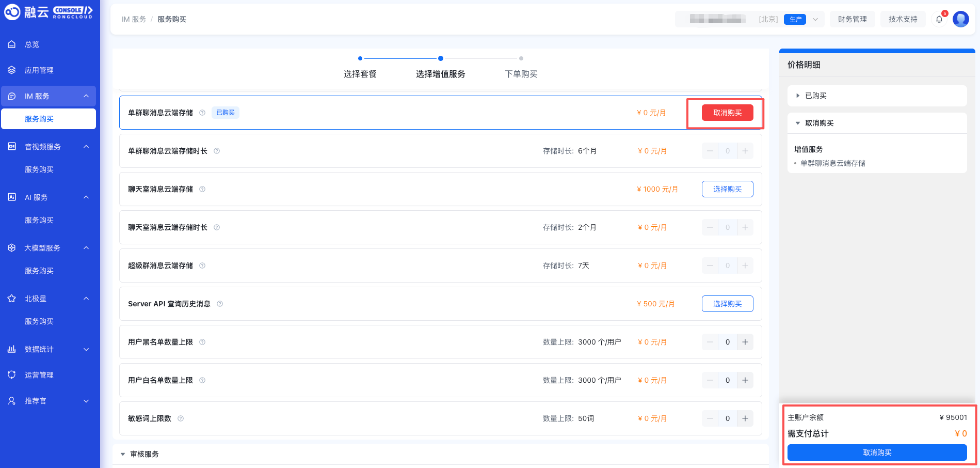
Task: Click the 选择增值服务 step label
Action: [x=441, y=74]
